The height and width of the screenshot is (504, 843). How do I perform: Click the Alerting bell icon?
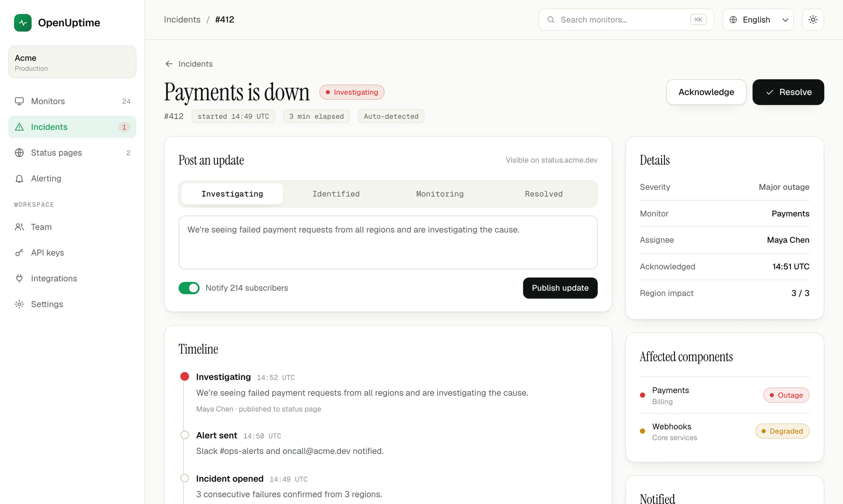tap(19, 179)
